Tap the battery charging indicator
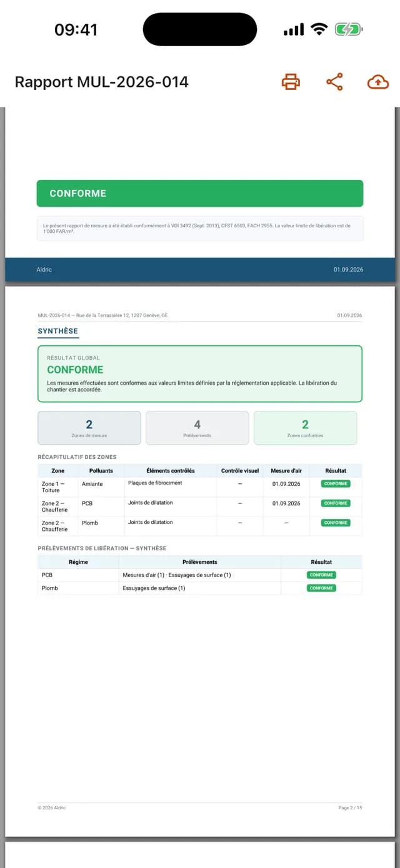This screenshot has width=400, height=868. click(x=349, y=29)
